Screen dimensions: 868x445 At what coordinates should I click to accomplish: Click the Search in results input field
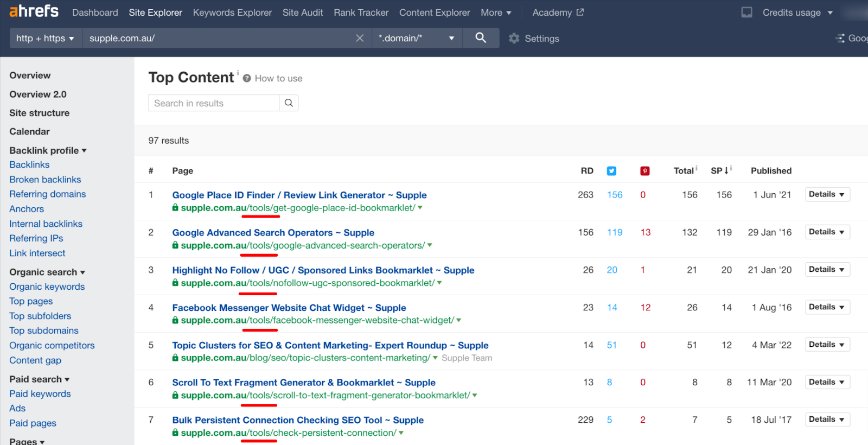pos(214,103)
